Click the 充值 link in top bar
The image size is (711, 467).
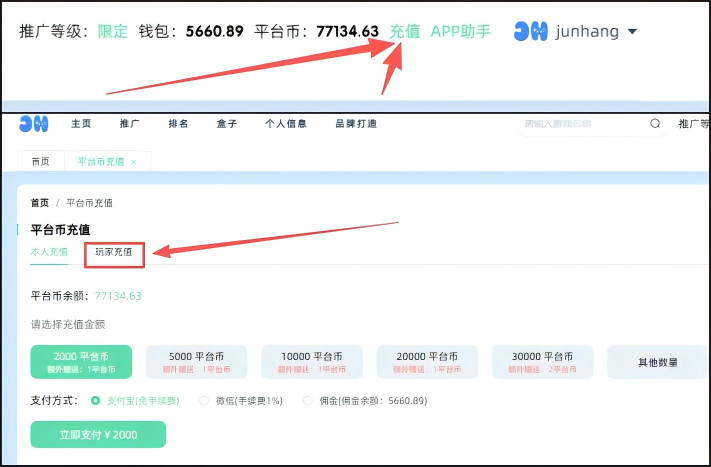(405, 31)
